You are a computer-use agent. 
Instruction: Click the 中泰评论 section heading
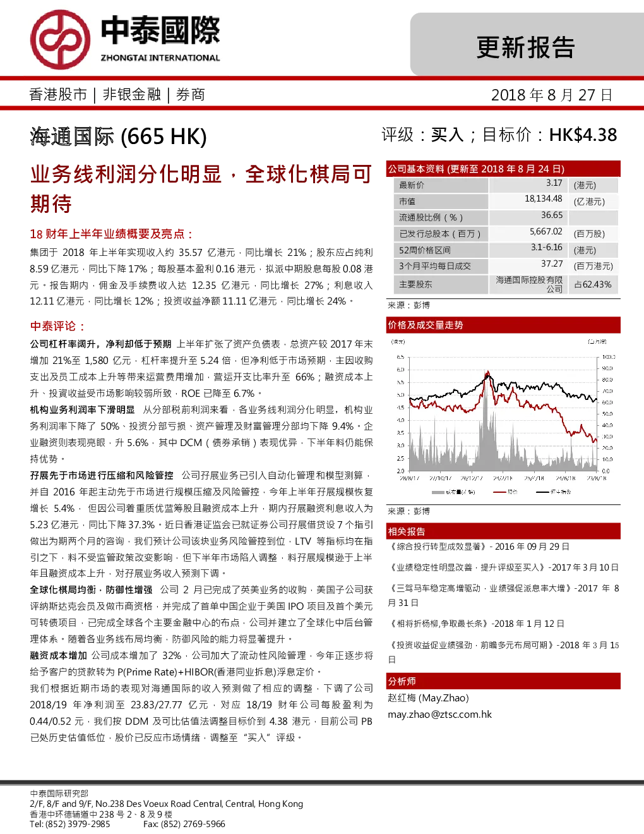[57, 326]
